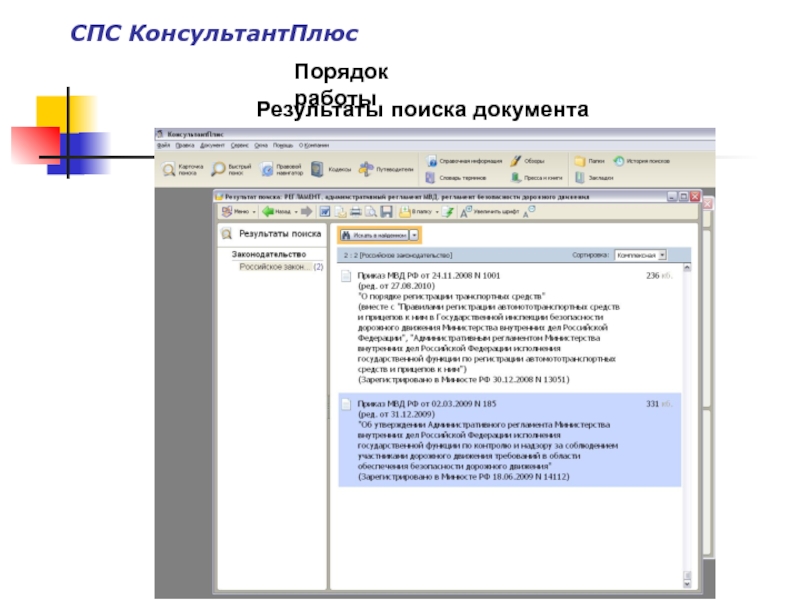Click Искать в найденном button
800x600 pixels.
tap(374, 235)
